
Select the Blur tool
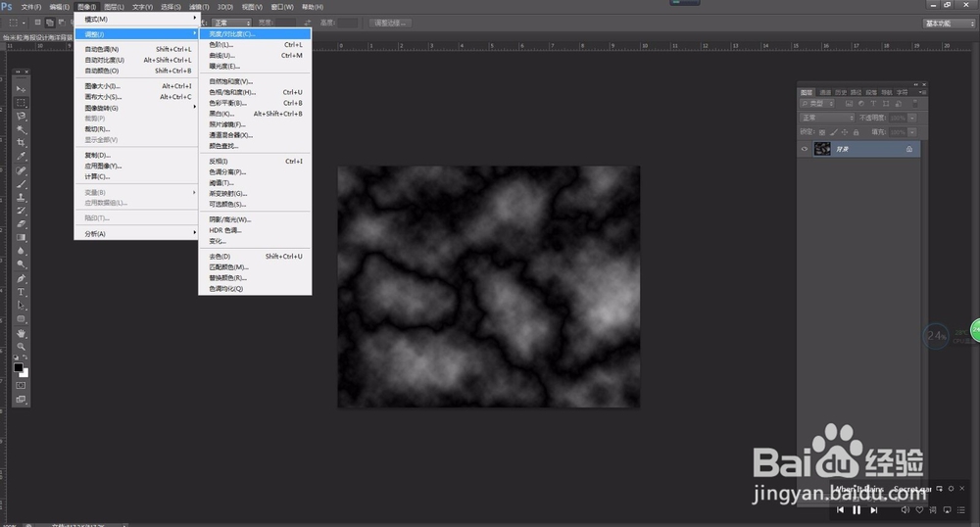point(21,251)
